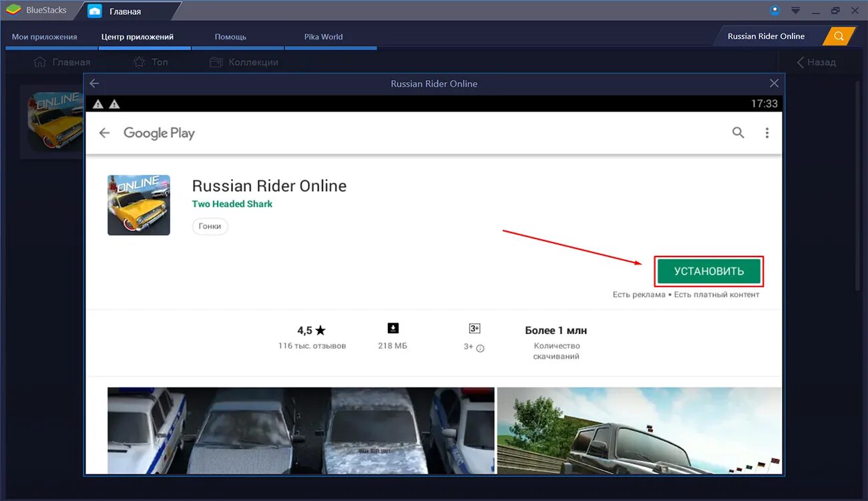Click the first warning triangle in status bar
This screenshot has width=868, height=501.
pos(98,104)
